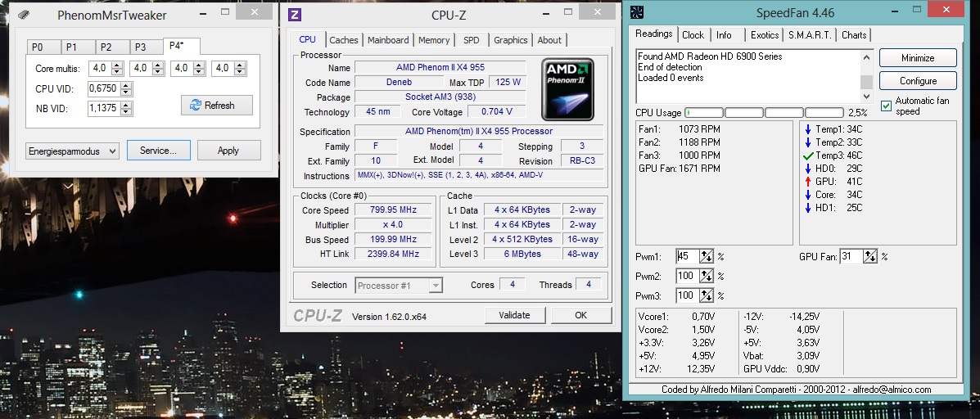980x419 pixels.
Task: Open the Charts tab in SpeedFan
Action: click(x=854, y=35)
